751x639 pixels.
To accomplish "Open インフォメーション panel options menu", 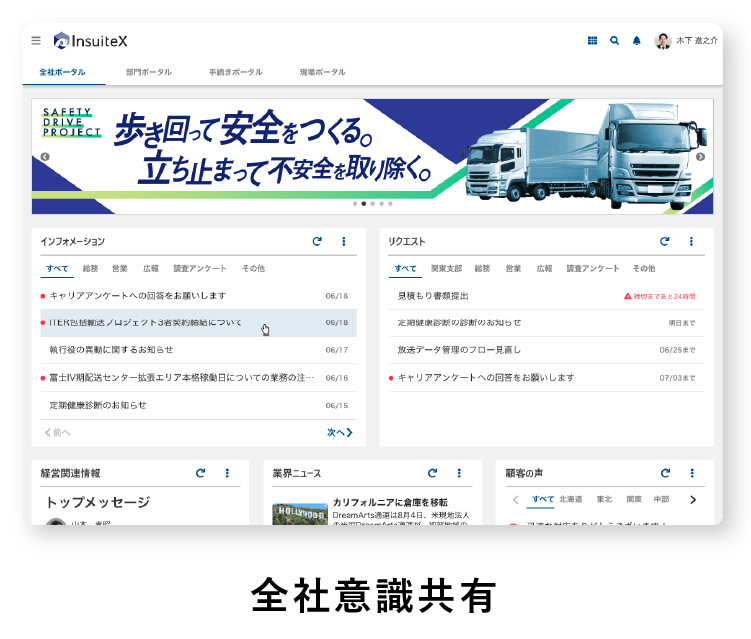I will pos(344,241).
